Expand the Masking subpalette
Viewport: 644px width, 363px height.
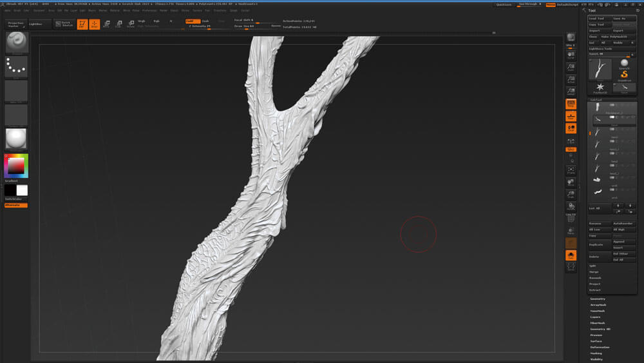pyautogui.click(x=596, y=353)
